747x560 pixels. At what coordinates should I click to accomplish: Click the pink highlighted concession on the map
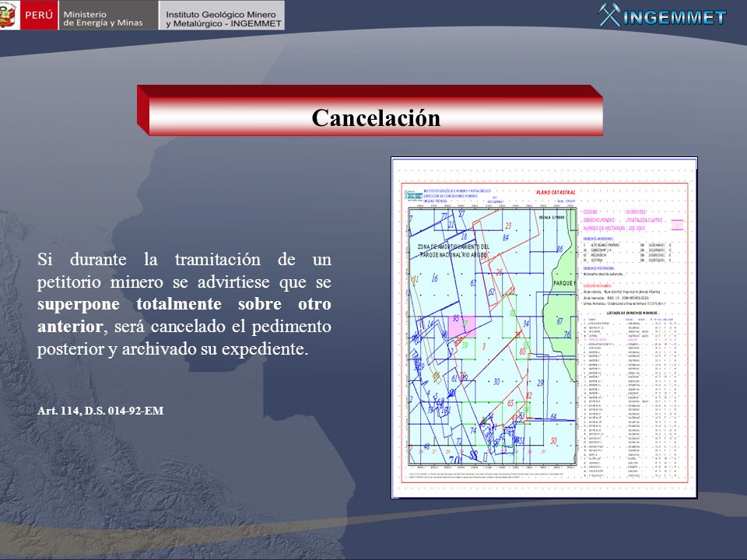(461, 327)
